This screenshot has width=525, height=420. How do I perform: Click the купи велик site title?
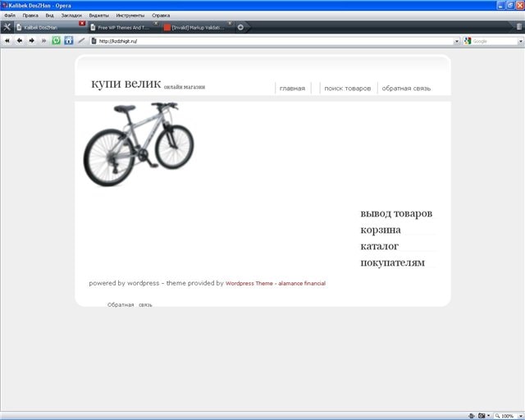(126, 83)
